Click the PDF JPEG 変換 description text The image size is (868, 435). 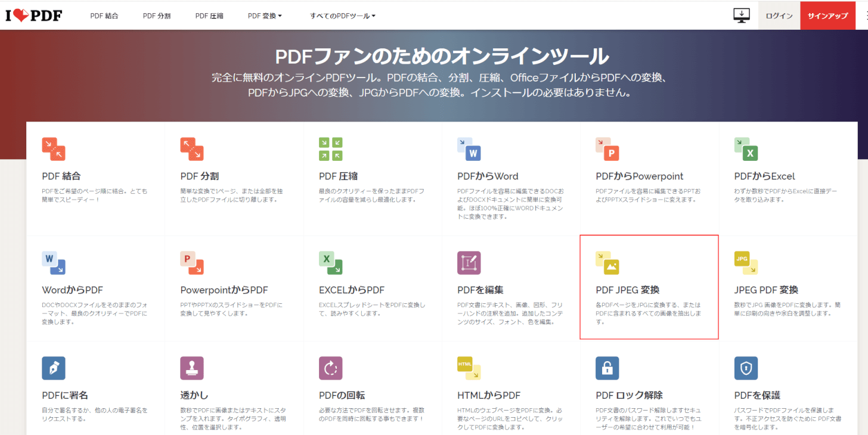(648, 313)
